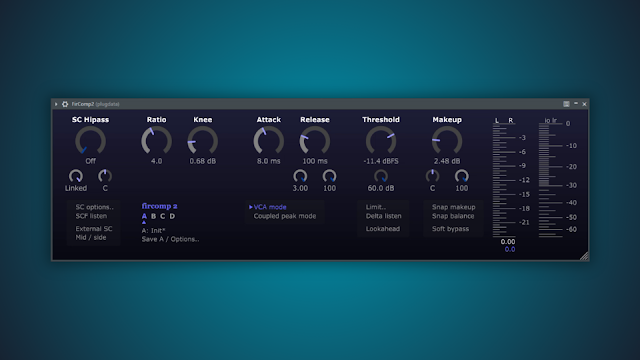Image resolution: width=640 pixels, height=360 pixels.
Task: Click Snap balance
Action: (453, 216)
